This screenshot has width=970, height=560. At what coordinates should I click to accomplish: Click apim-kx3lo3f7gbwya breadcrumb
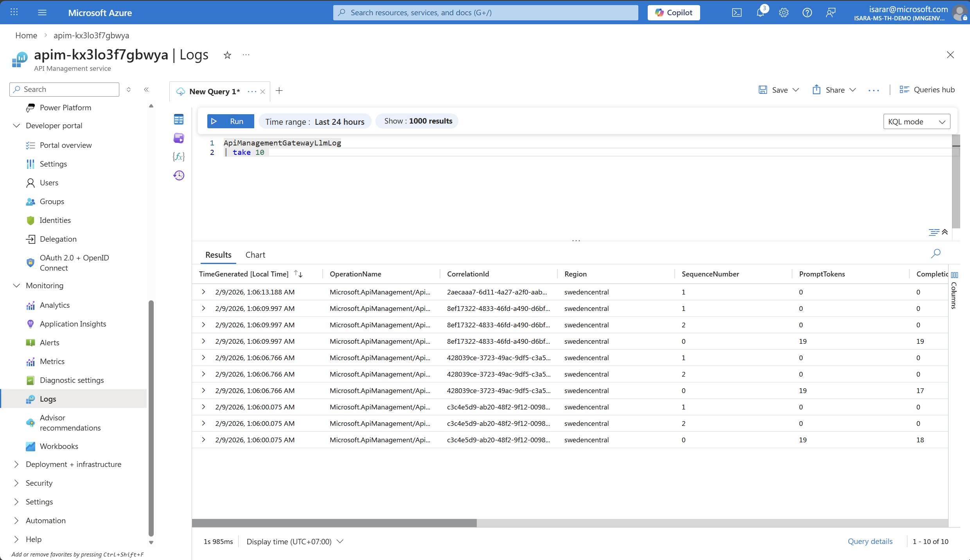[91, 35]
